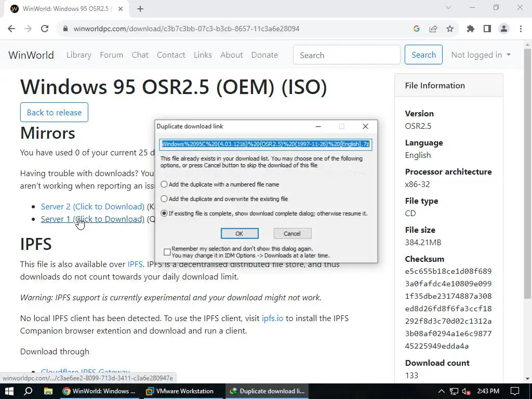The image size is (532, 399).
Task: Open the extensions puzzle icon
Action: (471, 29)
